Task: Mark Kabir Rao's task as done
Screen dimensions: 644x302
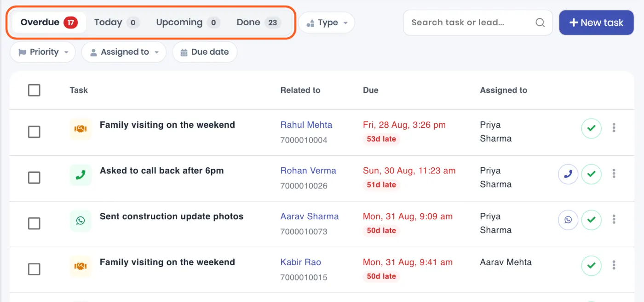Action: pyautogui.click(x=592, y=266)
